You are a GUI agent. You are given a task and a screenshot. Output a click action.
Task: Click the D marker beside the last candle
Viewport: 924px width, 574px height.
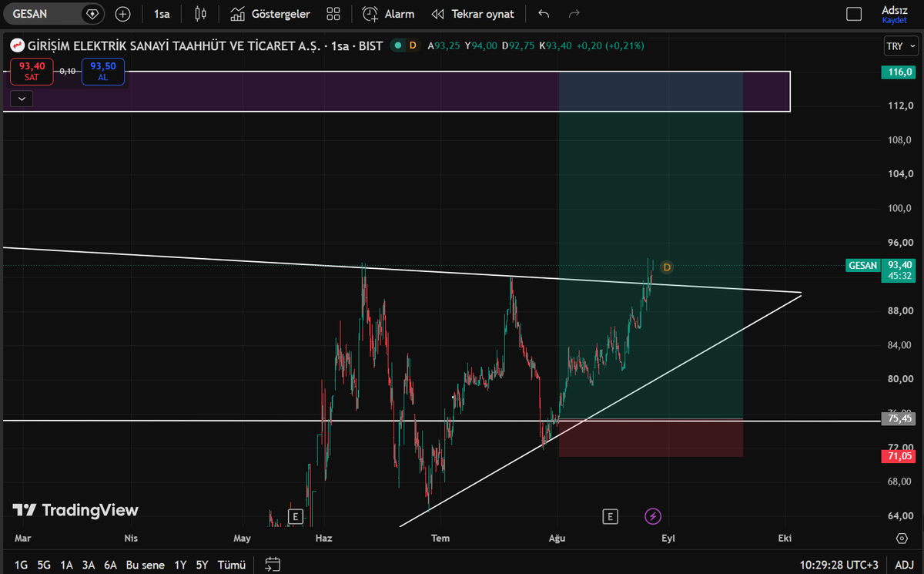tap(667, 267)
